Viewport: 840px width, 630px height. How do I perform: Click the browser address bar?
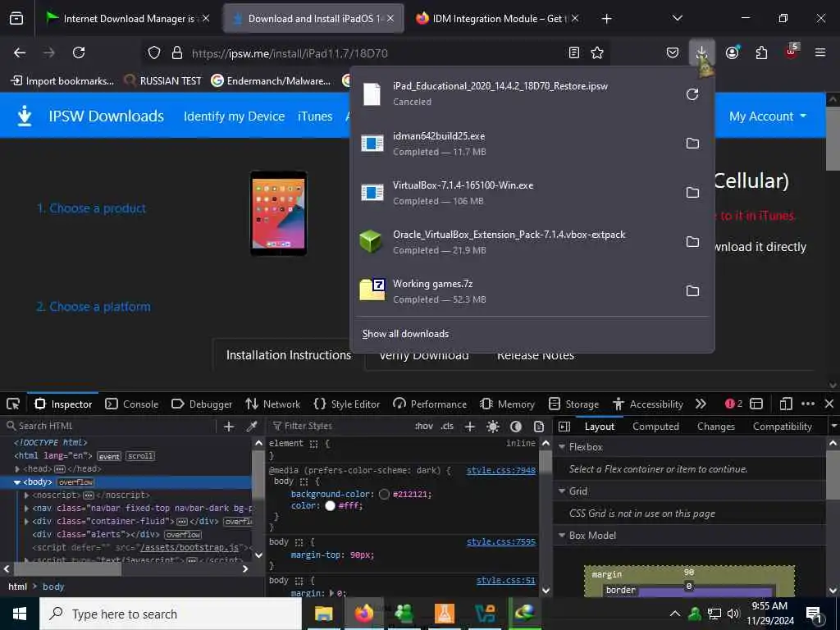375,53
